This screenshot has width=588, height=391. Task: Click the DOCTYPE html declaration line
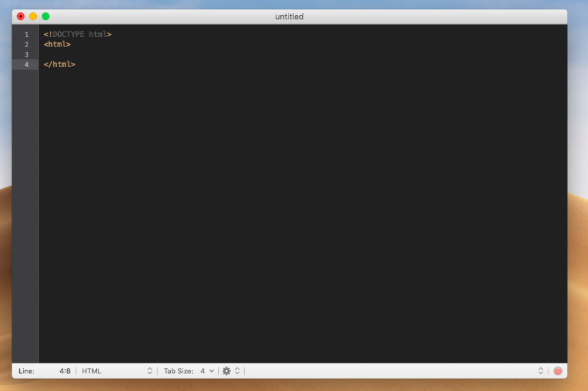(x=77, y=34)
